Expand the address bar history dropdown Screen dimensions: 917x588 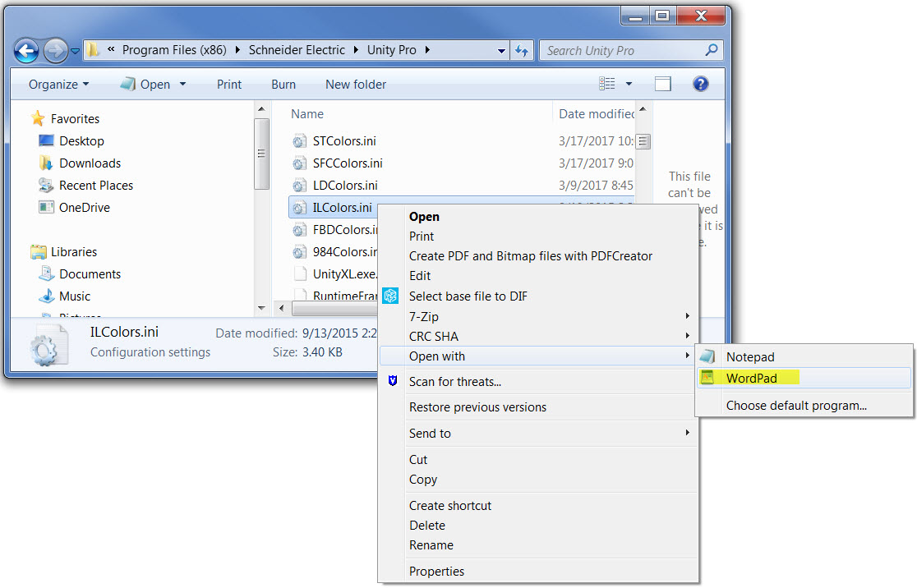tap(501, 51)
